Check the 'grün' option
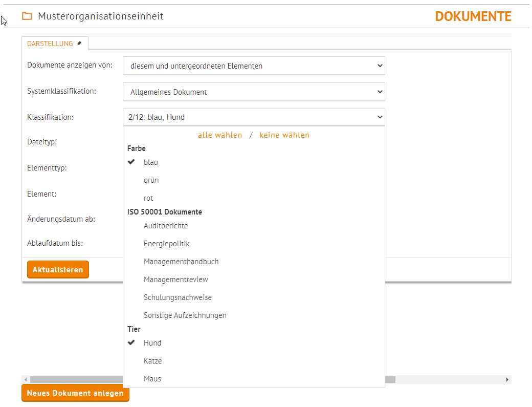The image size is (532, 407). 254,180
